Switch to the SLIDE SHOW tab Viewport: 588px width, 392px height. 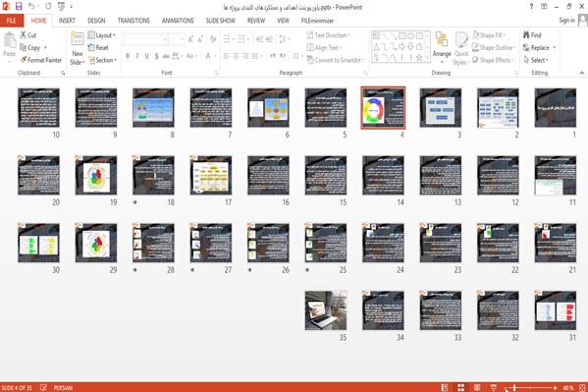(221, 21)
